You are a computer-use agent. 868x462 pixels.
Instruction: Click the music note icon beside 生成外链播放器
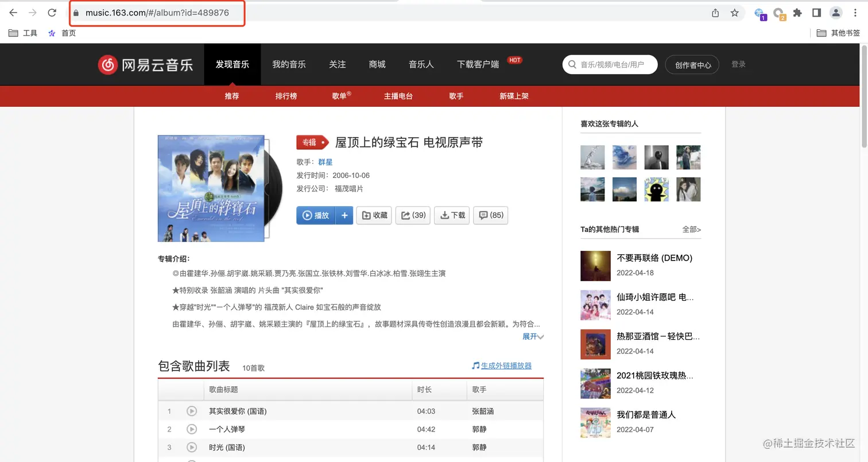pyautogui.click(x=475, y=366)
